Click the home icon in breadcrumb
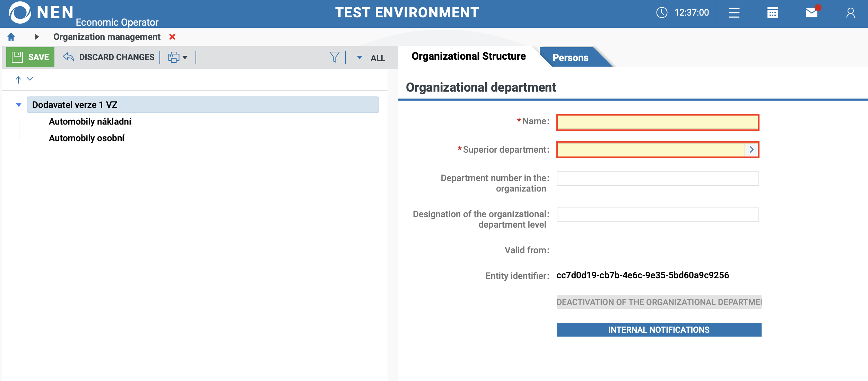Viewport: 868px width, 381px height. (11, 37)
